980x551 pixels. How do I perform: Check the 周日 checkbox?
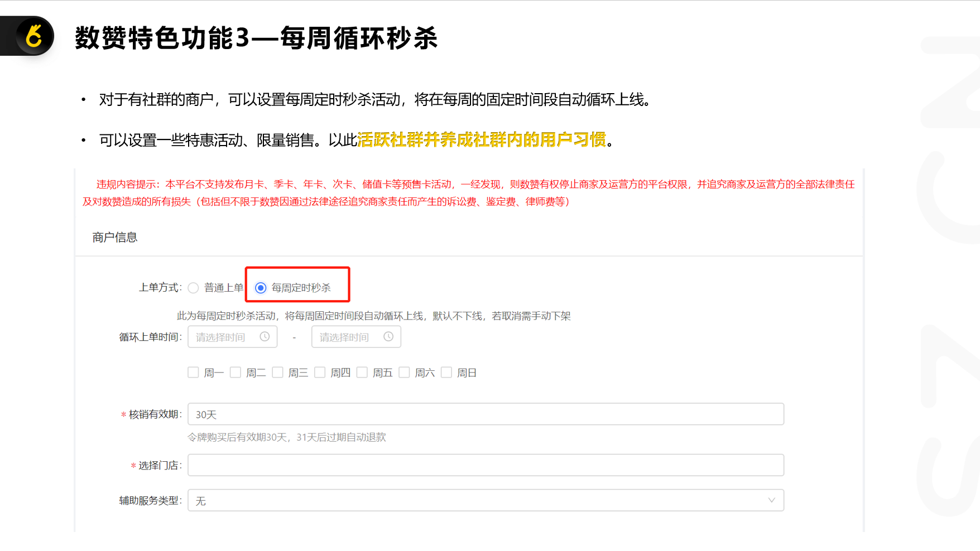446,372
